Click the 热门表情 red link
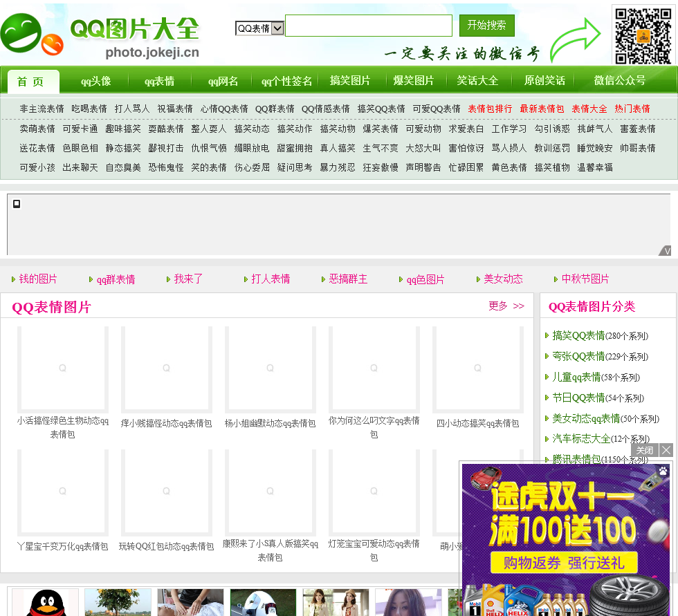 632,109
